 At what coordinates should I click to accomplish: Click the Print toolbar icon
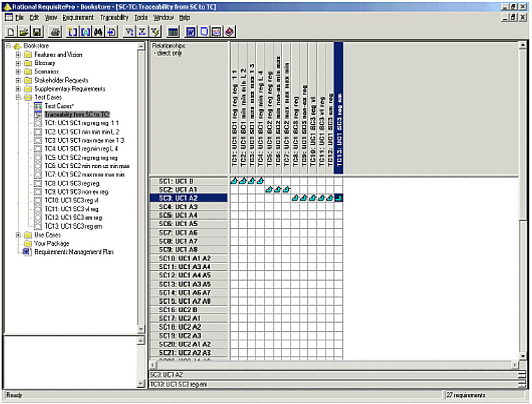click(55, 32)
